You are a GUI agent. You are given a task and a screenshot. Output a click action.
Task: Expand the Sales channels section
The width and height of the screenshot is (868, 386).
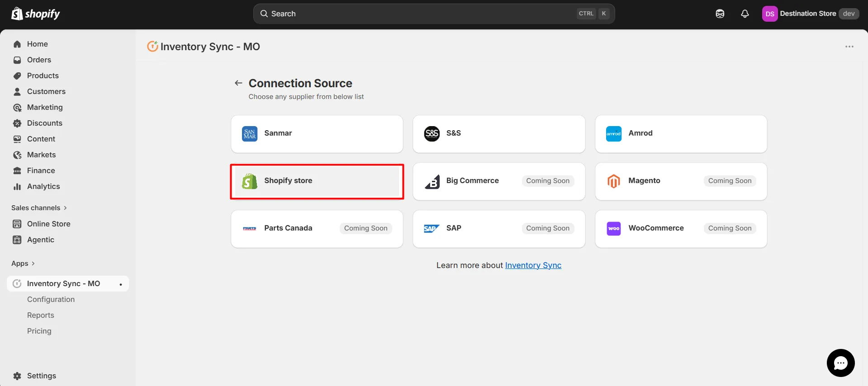(x=39, y=208)
